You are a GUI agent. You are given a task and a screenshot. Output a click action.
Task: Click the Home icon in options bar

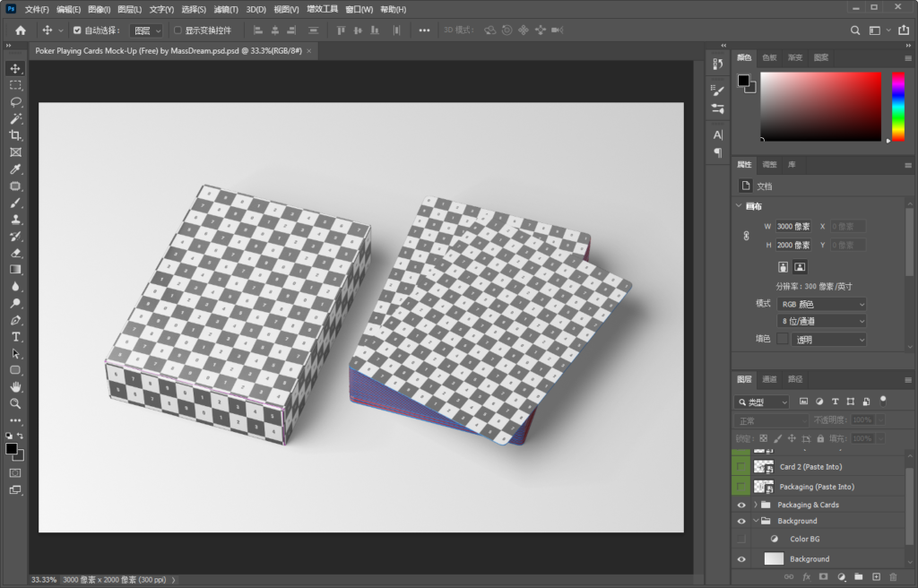click(x=21, y=30)
